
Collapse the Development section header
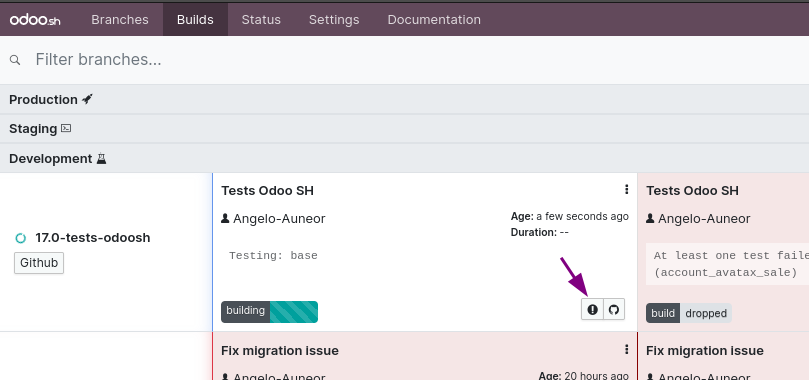coord(404,158)
